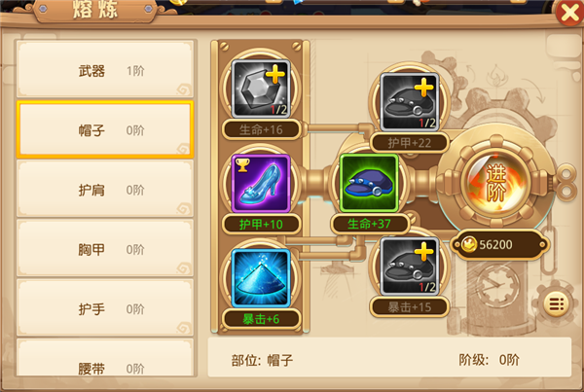
Task: Click the 暴击+6 green attribute label
Action: pyautogui.click(x=261, y=319)
